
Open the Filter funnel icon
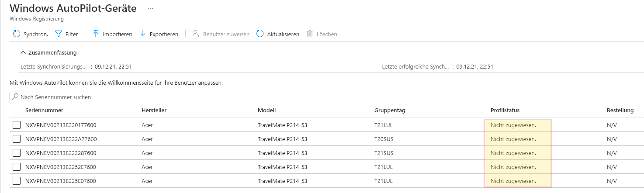(x=59, y=34)
